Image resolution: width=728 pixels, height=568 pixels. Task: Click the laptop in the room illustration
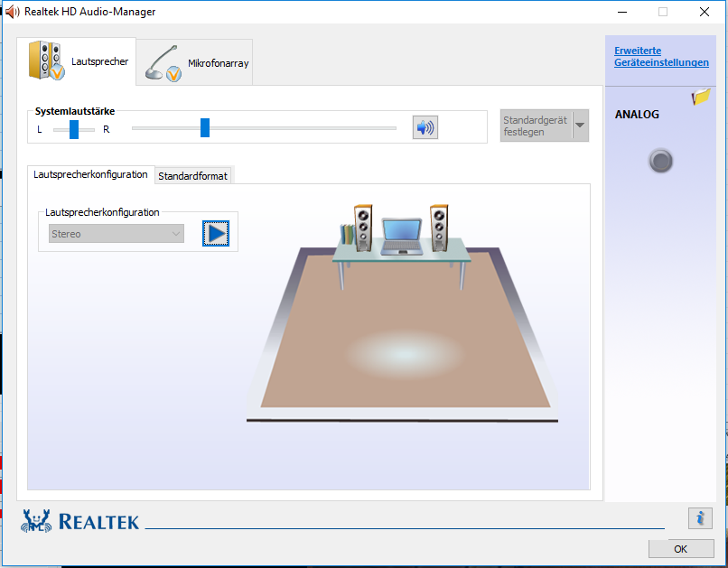[402, 237]
